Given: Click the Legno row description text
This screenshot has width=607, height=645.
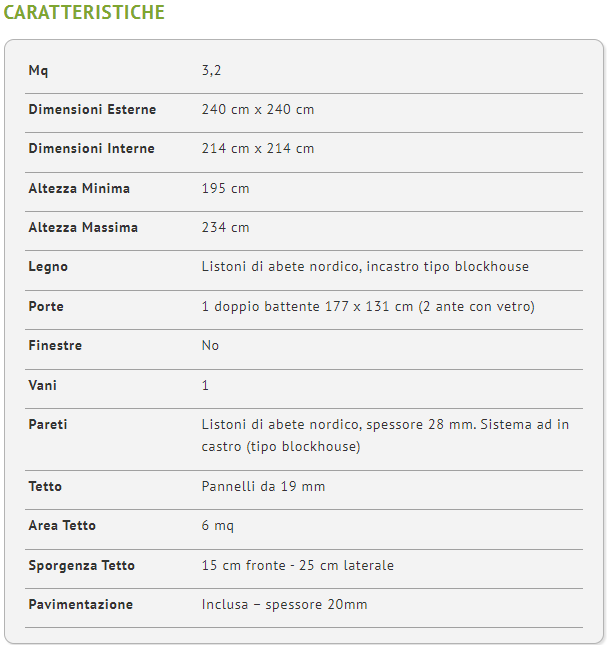Looking at the screenshot, I should pyautogui.click(x=365, y=267).
